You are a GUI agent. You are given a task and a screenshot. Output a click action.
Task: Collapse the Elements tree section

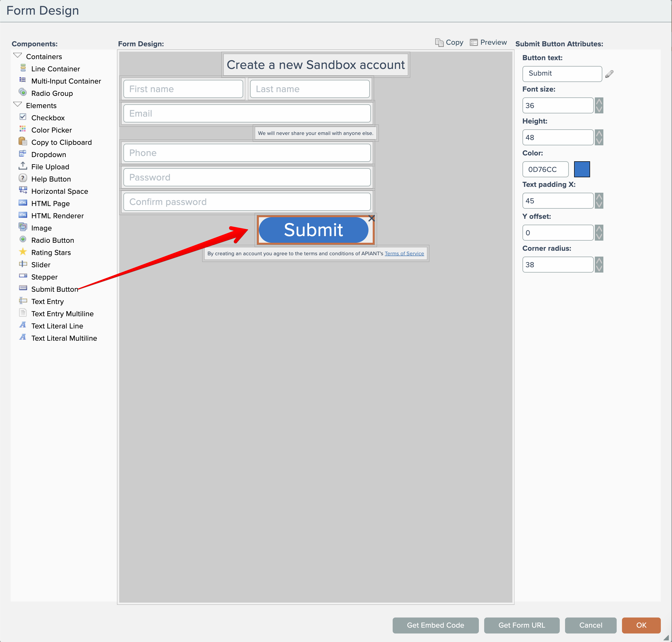click(18, 104)
